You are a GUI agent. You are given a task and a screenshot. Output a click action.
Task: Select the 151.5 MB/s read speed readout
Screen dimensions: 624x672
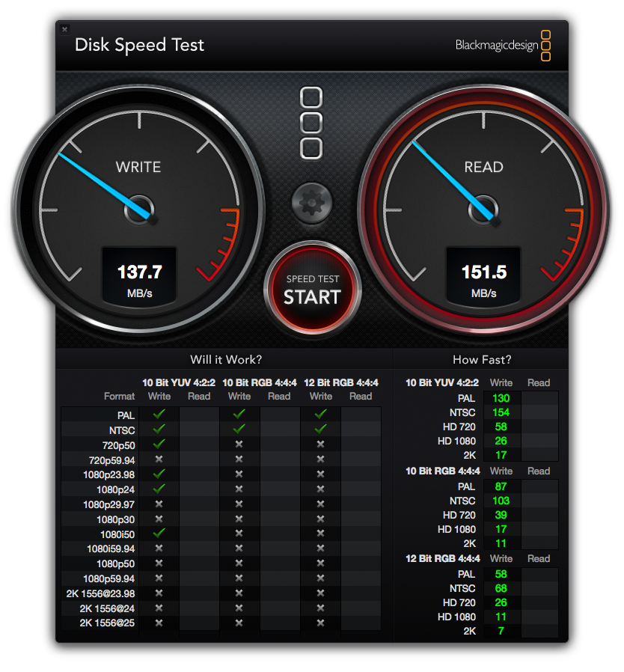point(484,272)
